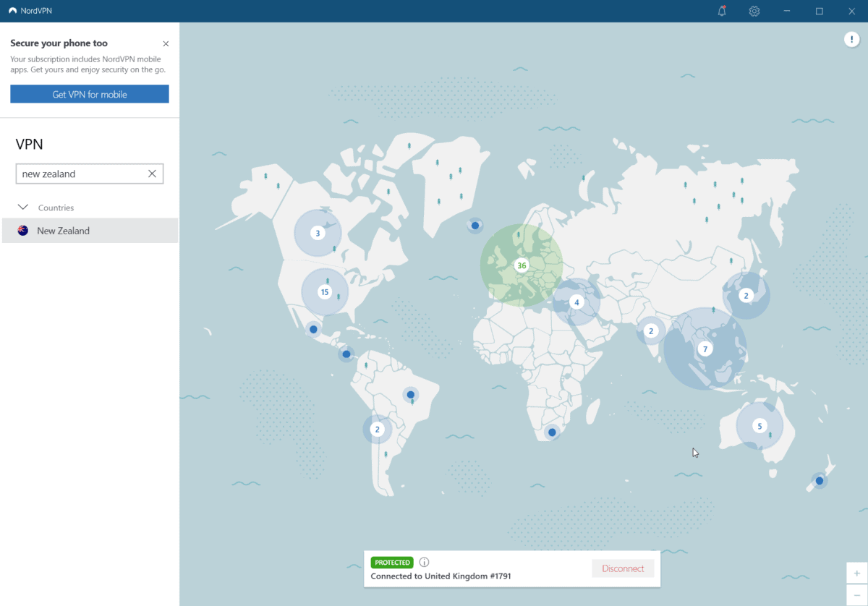The height and width of the screenshot is (606, 868).
Task: Click the NordVPN logo in title bar
Action: [13, 11]
